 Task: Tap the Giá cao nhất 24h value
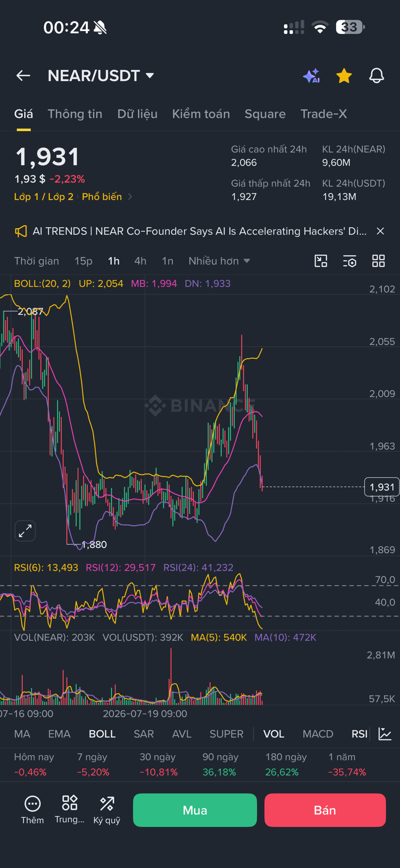click(243, 162)
